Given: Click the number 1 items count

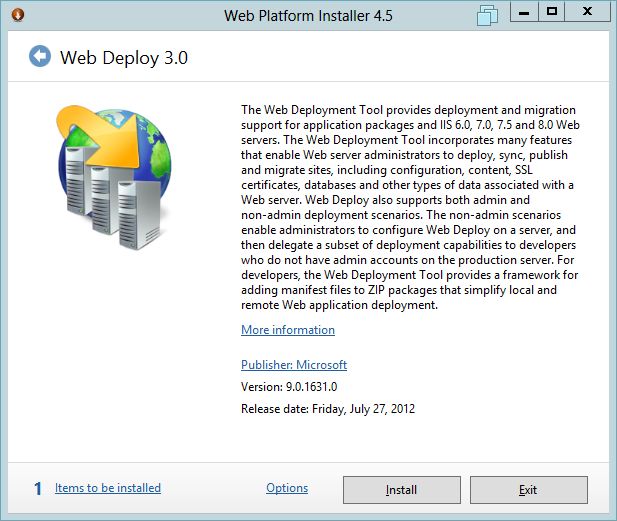Looking at the screenshot, I should tap(38, 489).
